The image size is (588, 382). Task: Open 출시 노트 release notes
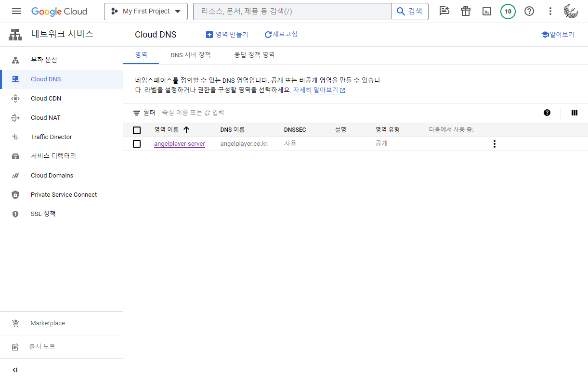point(62,346)
